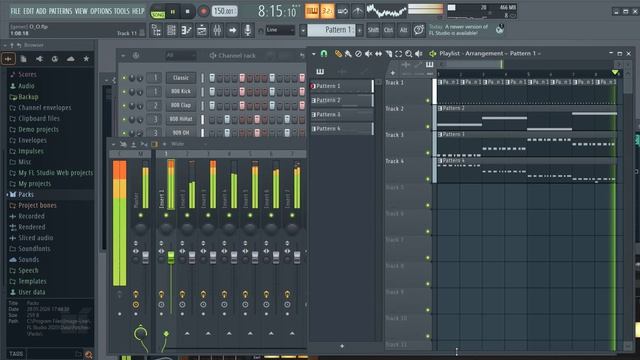Open the Playlist view button
640x360 pixels.
pos(156,30)
